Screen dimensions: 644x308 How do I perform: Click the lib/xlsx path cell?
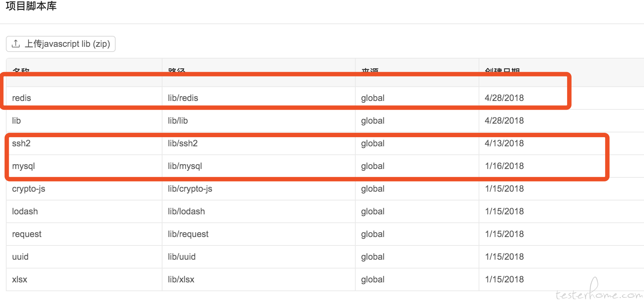click(181, 279)
